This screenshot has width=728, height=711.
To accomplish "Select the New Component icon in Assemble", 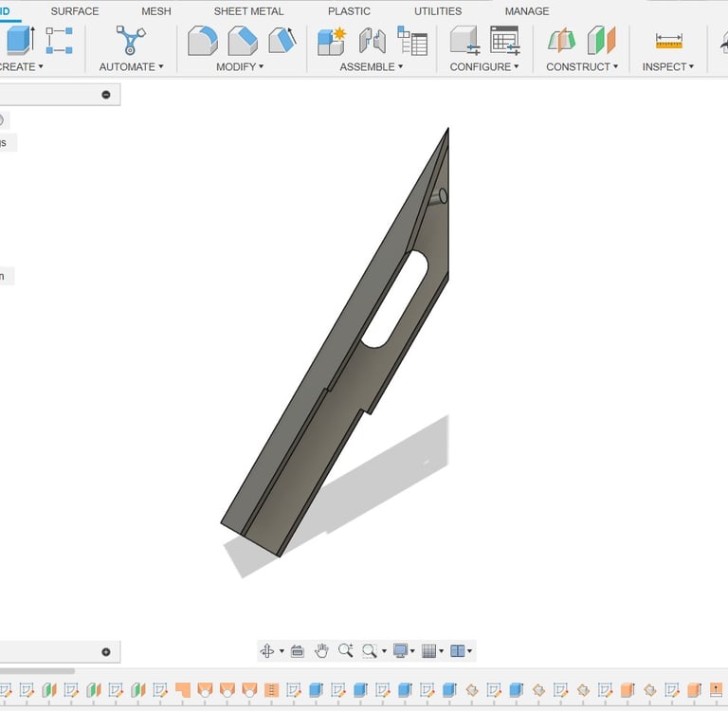I will click(x=332, y=41).
